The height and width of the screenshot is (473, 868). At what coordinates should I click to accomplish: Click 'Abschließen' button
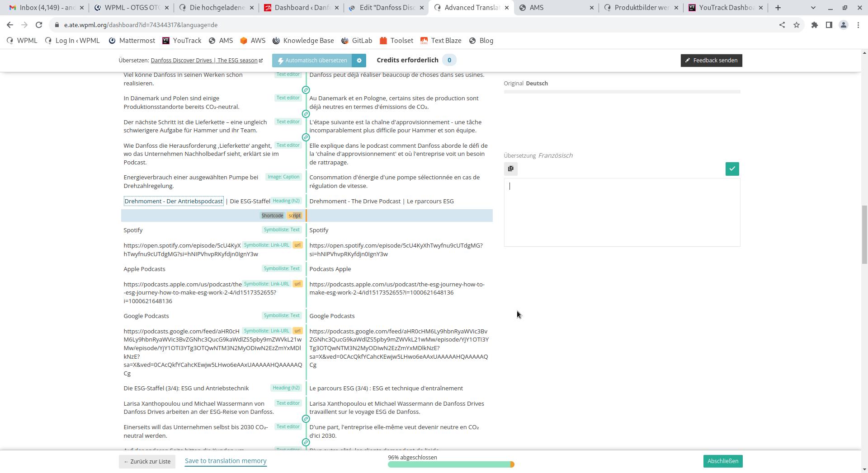tap(722, 461)
